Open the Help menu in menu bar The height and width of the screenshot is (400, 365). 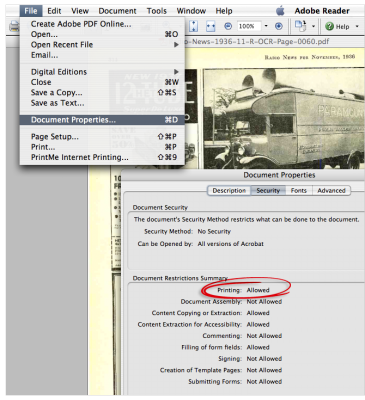(224, 11)
